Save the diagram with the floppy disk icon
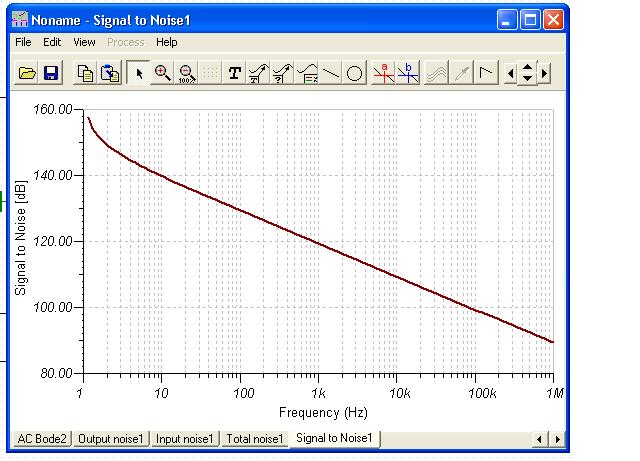 coord(51,73)
